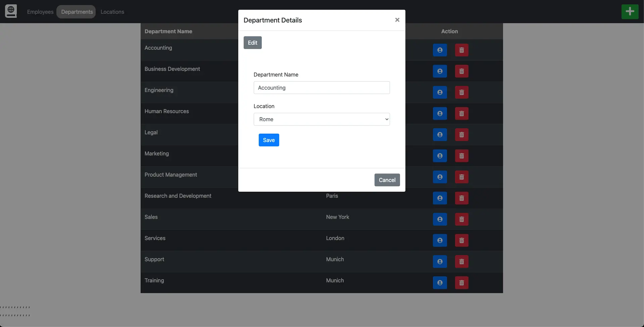
Task: Delete the Engineering department with trash icon
Action: (461, 93)
